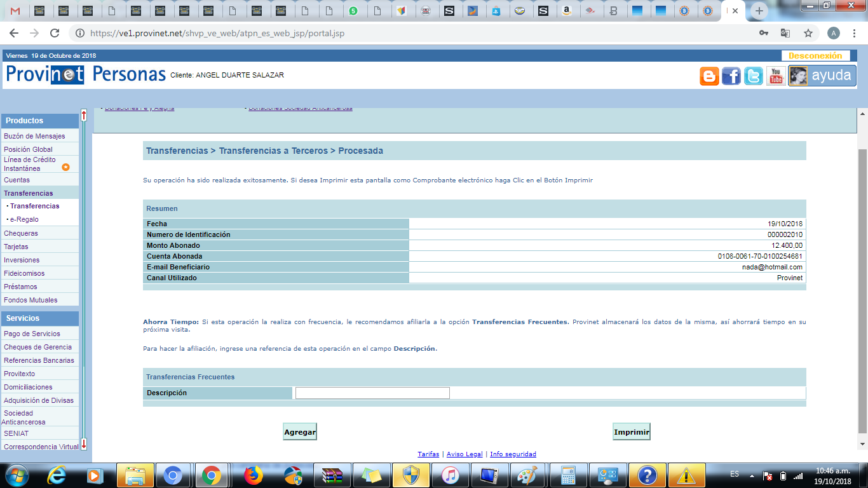Open Windows Explorer folder in the taskbar
Viewport: 868px width, 488px height.
(136, 475)
